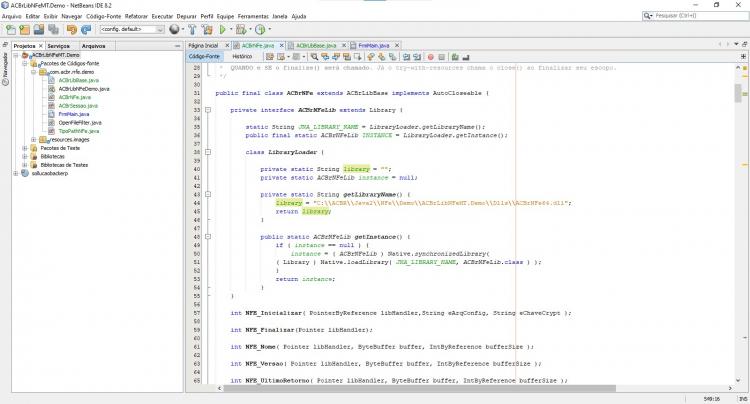Expand the Pacotes de Teste node
Viewport: 750px width, 404px height.
(25, 148)
